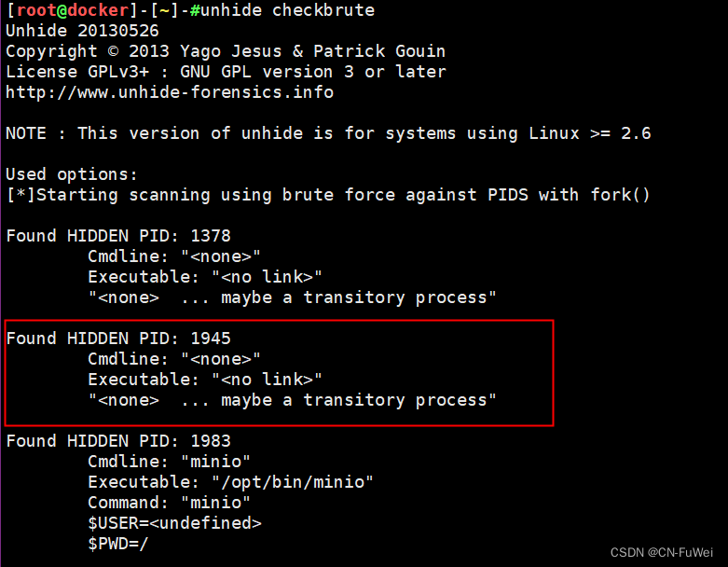Click 'maybe a transitory process' in red box

click(353, 400)
